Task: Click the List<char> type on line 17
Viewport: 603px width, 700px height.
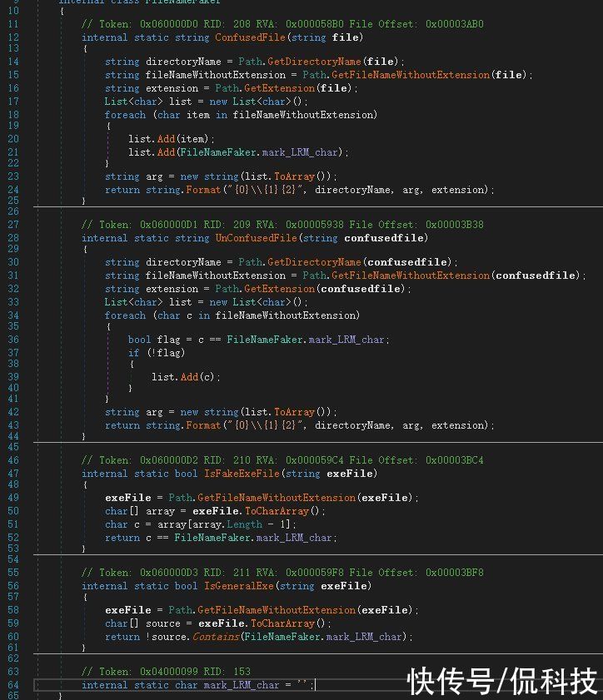Action: (133, 102)
